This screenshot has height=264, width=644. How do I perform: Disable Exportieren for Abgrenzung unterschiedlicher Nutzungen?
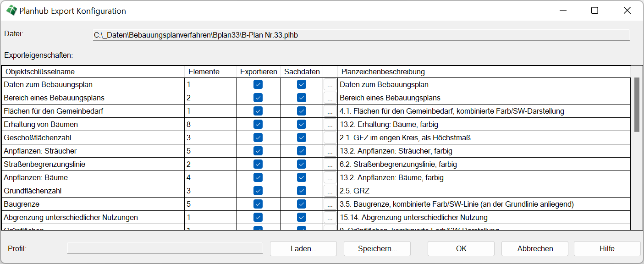click(x=258, y=217)
